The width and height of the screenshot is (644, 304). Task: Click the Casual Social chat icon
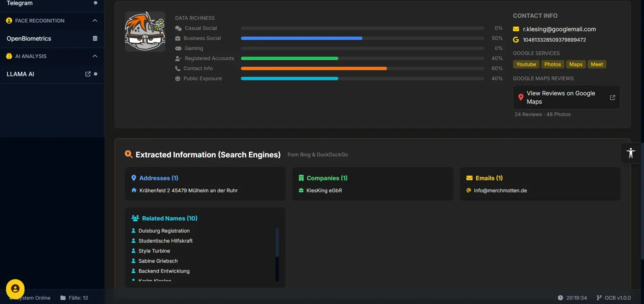(178, 28)
